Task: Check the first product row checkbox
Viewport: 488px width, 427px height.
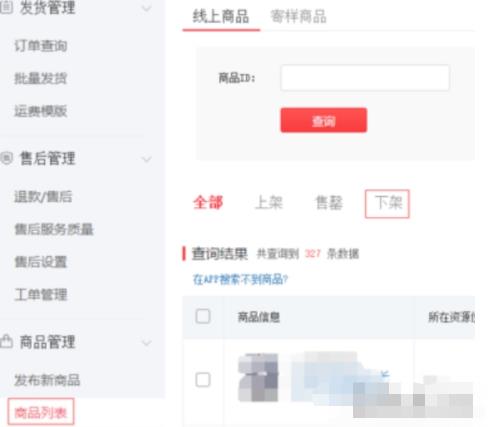Action: click(x=203, y=379)
